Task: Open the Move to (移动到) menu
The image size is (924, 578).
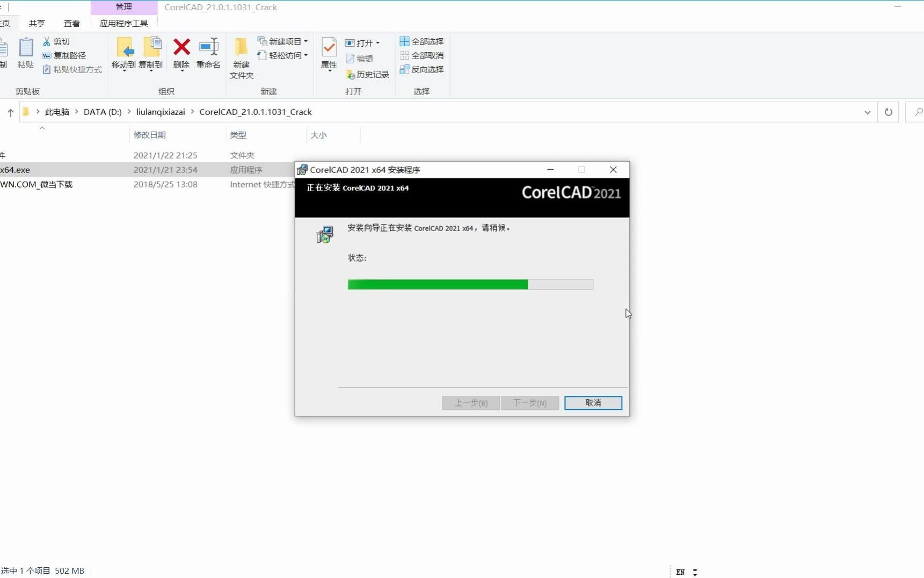Action: click(123, 54)
